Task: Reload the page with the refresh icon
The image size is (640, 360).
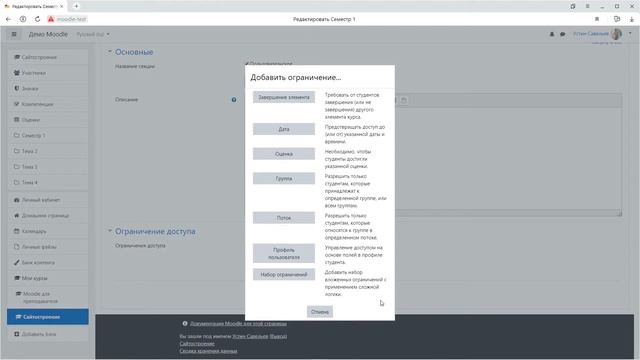Action: click(37, 19)
